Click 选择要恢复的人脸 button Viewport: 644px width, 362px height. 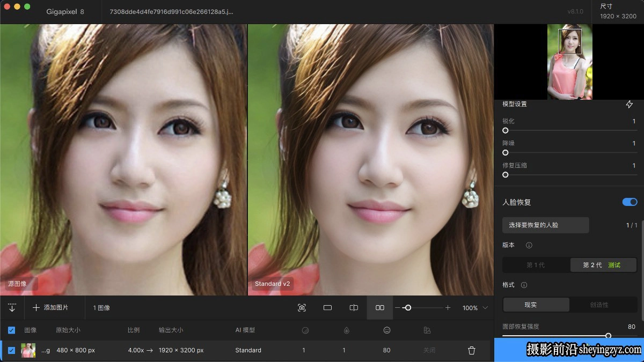[x=546, y=225]
